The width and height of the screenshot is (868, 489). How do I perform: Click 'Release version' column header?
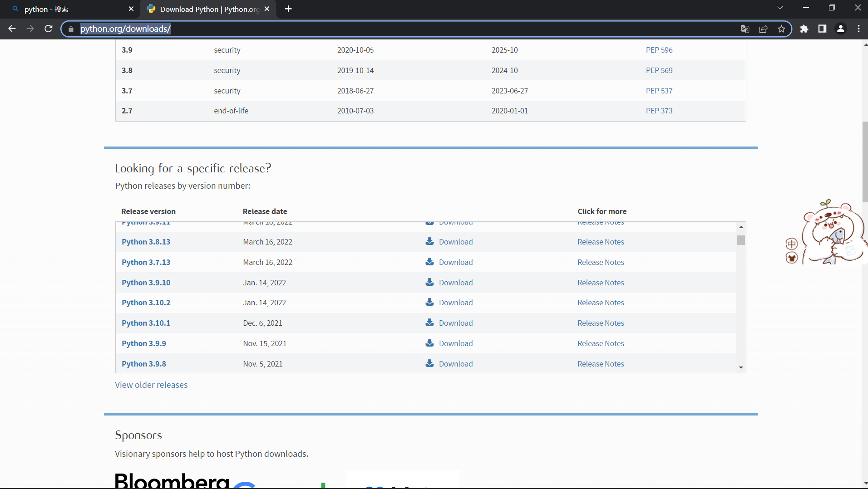point(148,211)
